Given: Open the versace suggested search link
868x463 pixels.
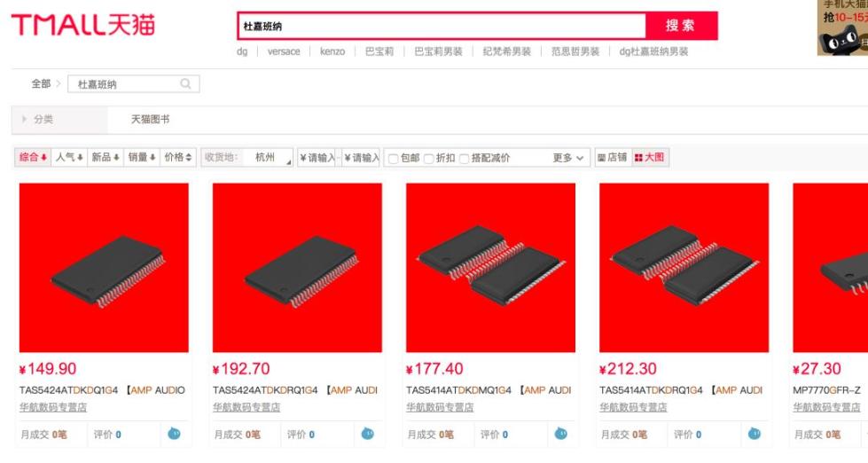Looking at the screenshot, I should (284, 51).
